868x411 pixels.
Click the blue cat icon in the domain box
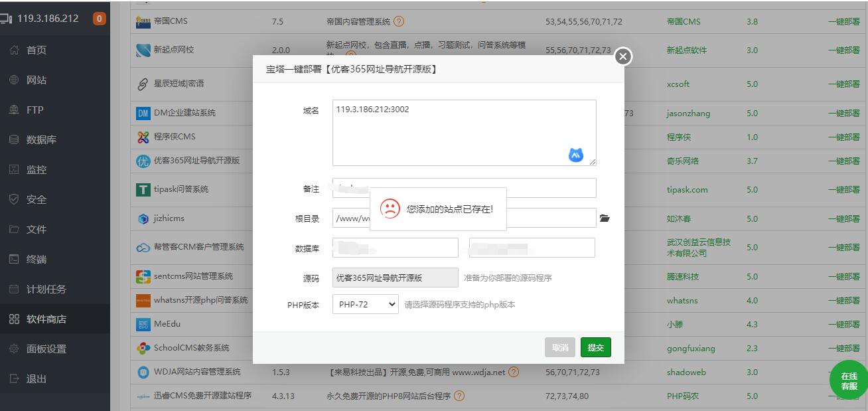pos(575,155)
